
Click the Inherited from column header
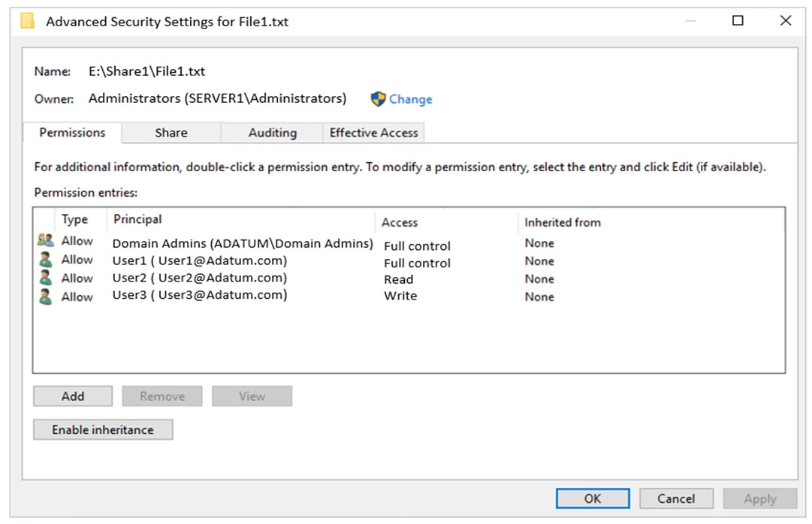(562, 222)
